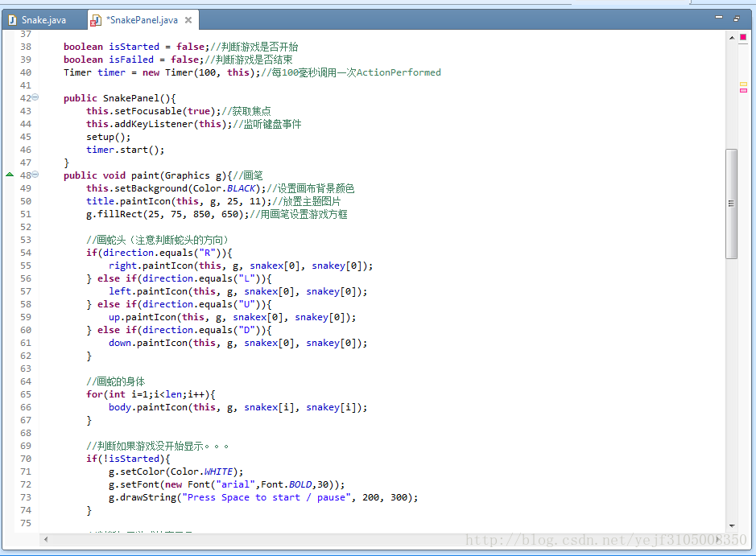Screen dimensions: 756x556
Task: Click the Graphics parameter type on line 48
Action: click(x=187, y=175)
